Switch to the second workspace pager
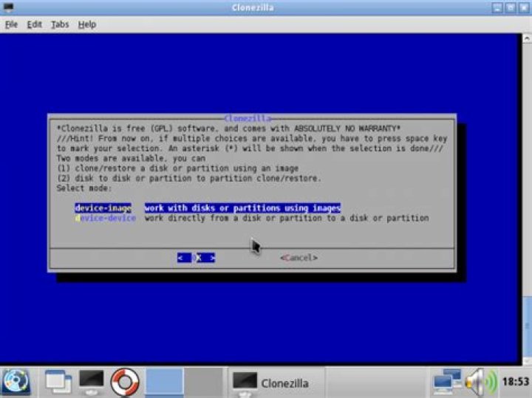Viewport: 532px width, 398px height. (204, 382)
